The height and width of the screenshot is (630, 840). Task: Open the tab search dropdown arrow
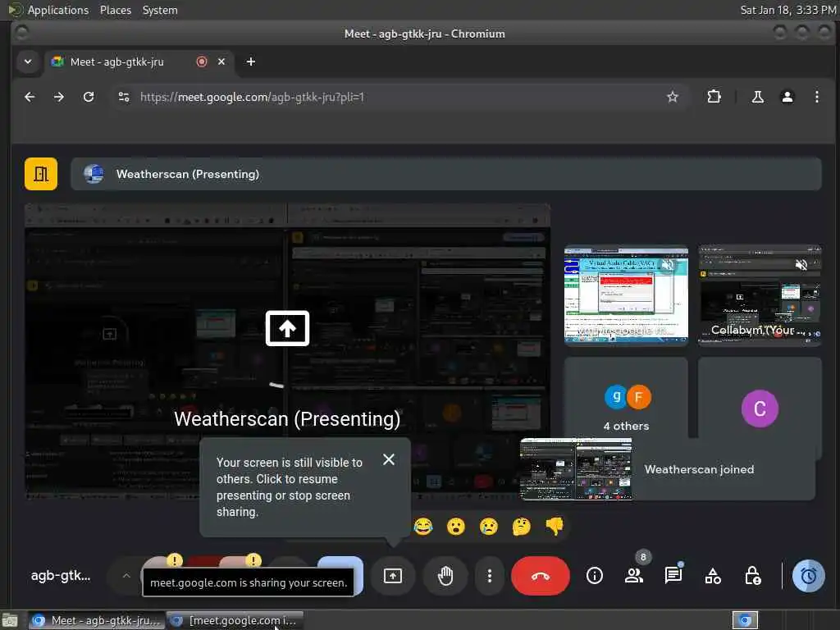click(x=28, y=62)
